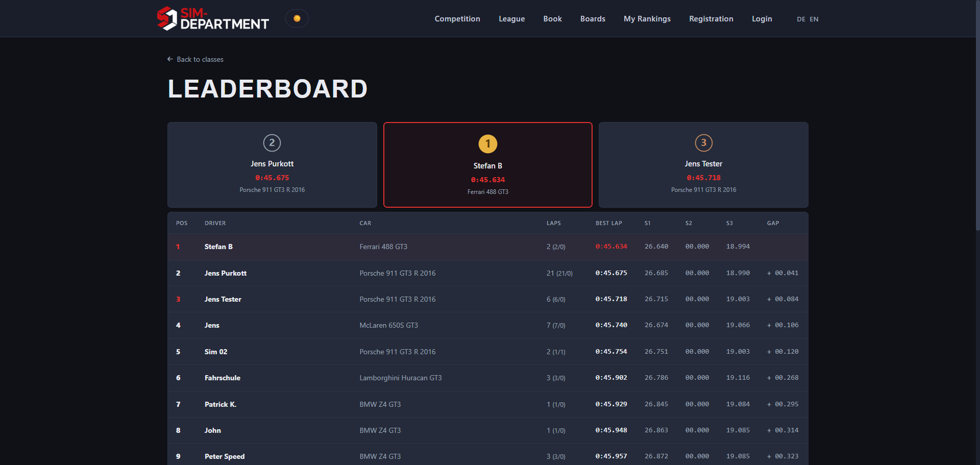Click the position 3 badge on Jens Tester card

pyautogui.click(x=703, y=143)
